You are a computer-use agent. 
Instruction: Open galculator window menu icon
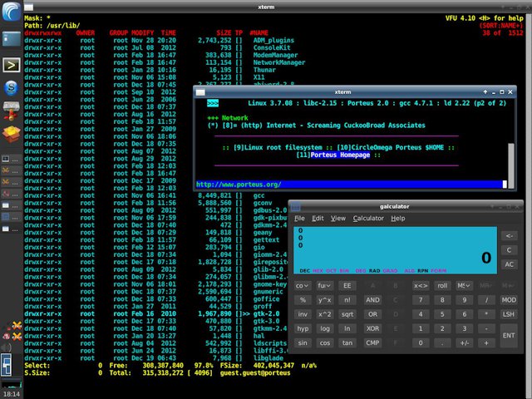click(296, 206)
